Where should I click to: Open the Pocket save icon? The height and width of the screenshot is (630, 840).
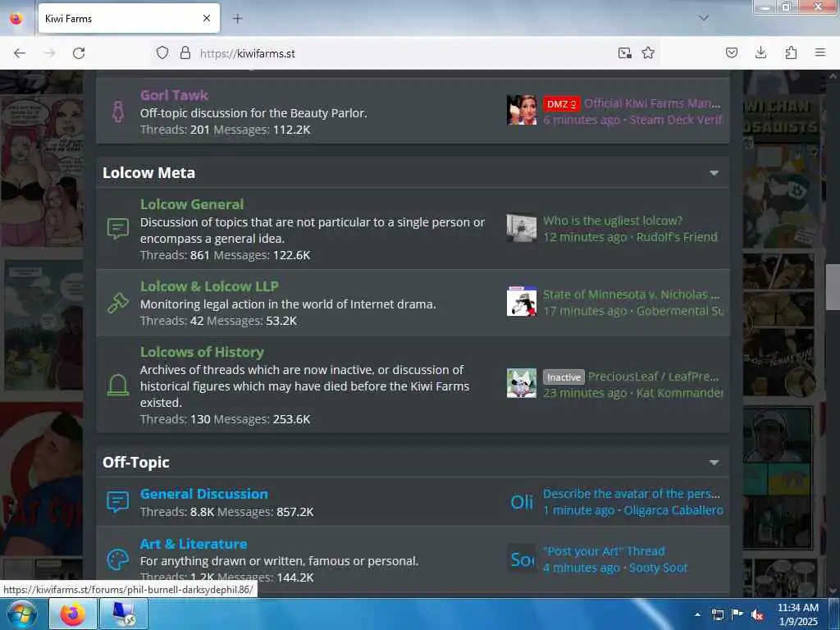point(732,53)
